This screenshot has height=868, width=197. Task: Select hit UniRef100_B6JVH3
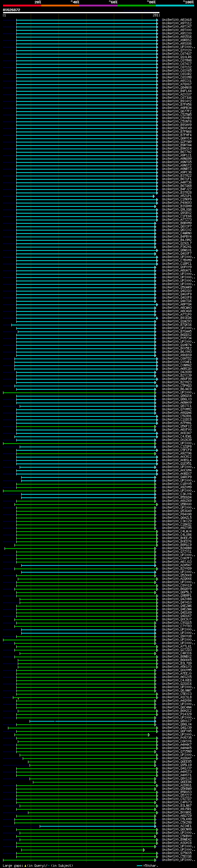click(x=177, y=352)
